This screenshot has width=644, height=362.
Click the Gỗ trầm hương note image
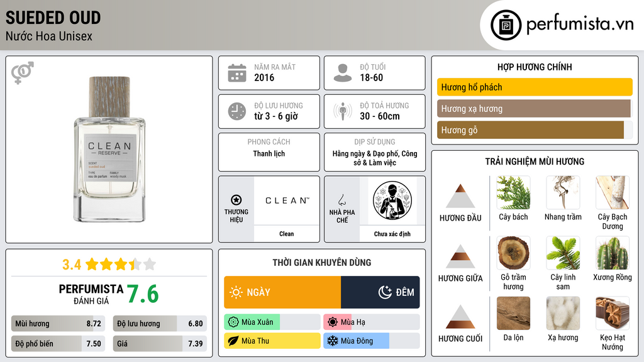coord(513,253)
